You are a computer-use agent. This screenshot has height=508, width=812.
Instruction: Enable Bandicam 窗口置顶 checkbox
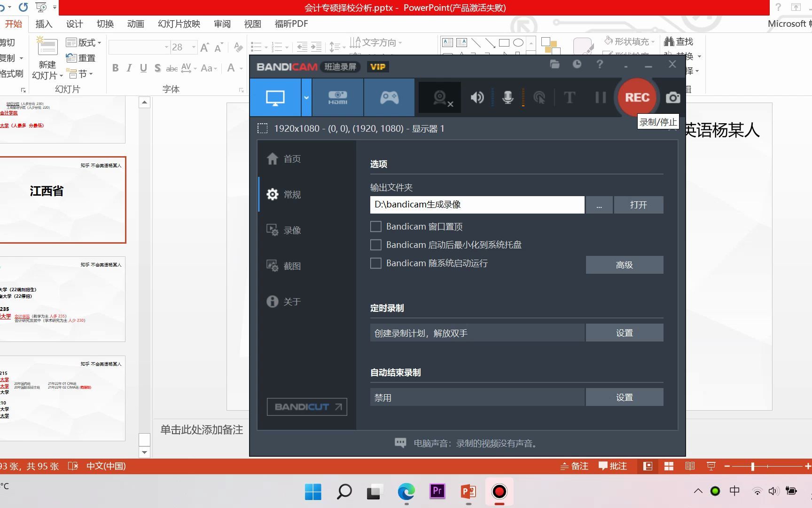376,227
